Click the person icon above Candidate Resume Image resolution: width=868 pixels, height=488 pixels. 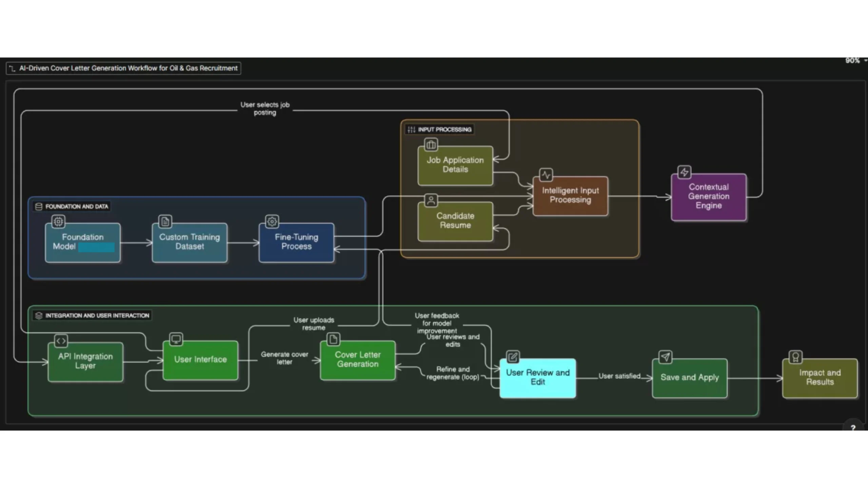(431, 200)
